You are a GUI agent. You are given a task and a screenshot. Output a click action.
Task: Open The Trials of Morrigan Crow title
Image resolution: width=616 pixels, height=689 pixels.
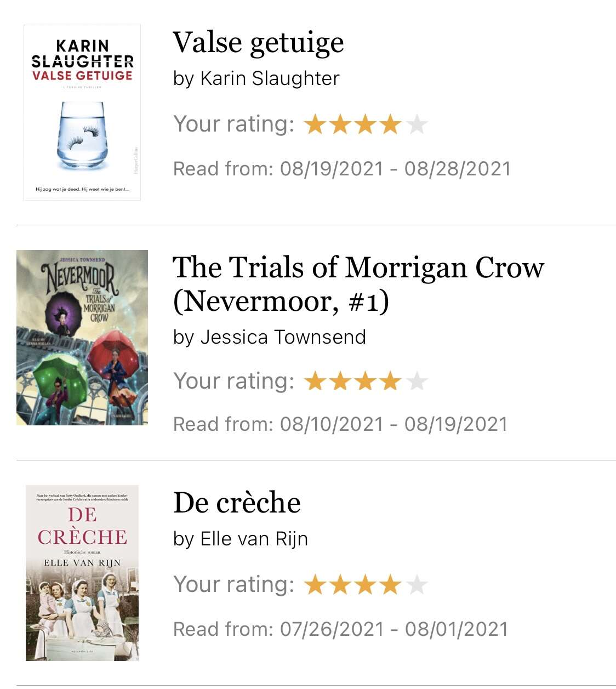[x=358, y=284]
